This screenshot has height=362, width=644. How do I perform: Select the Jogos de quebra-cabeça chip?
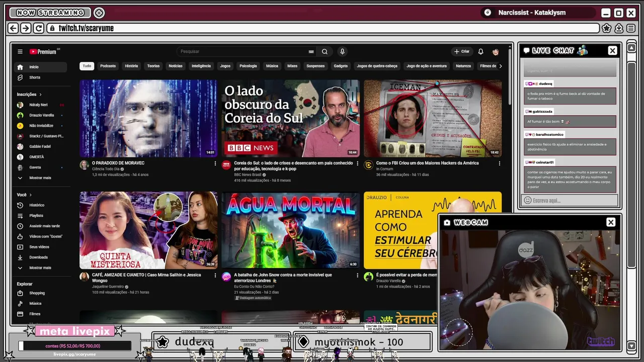coord(377,66)
